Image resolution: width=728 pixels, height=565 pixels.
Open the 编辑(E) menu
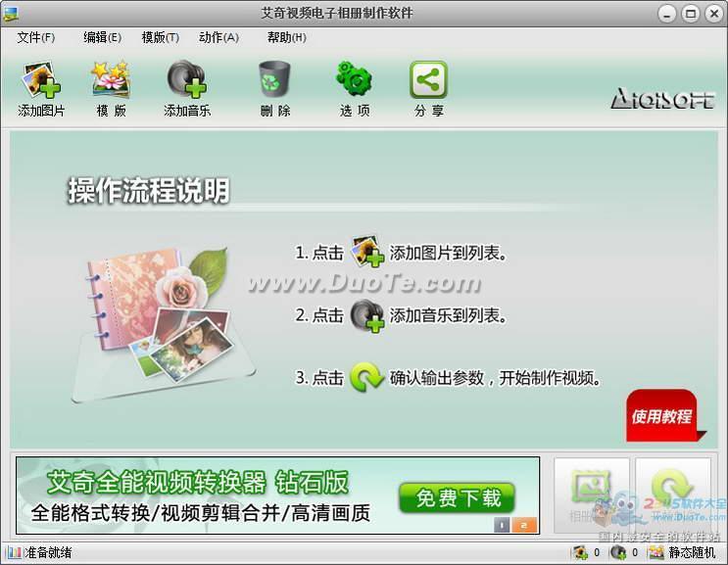[102, 37]
